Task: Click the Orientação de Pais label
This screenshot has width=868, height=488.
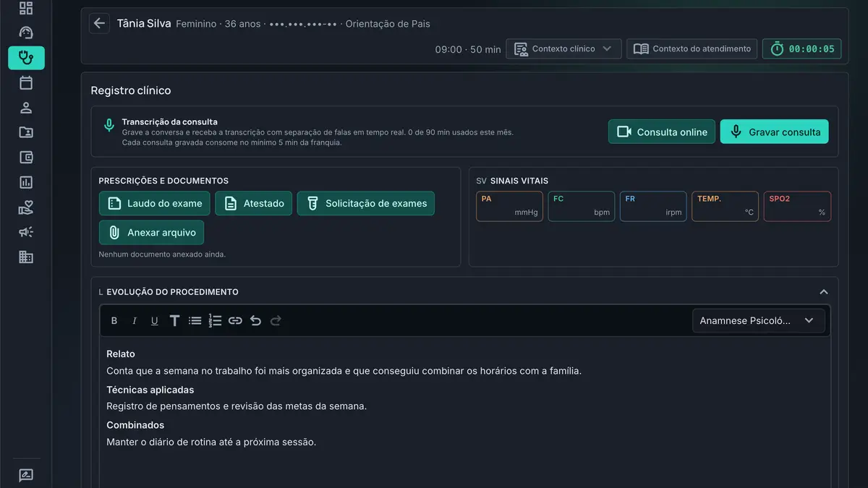Action: click(388, 24)
